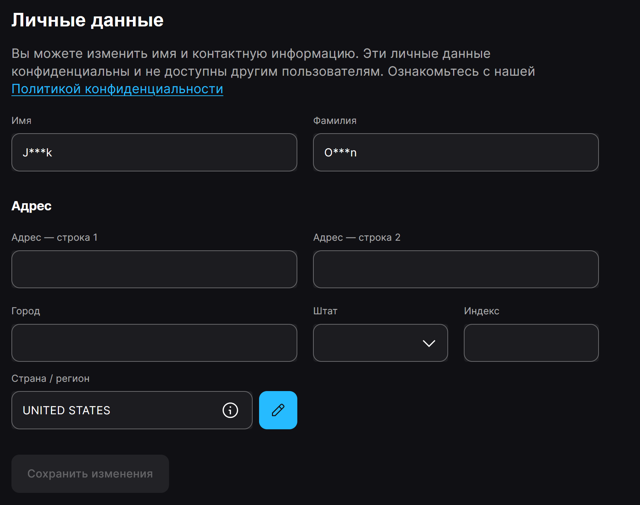Click the Страна / регион label
640x505 pixels.
click(50, 378)
